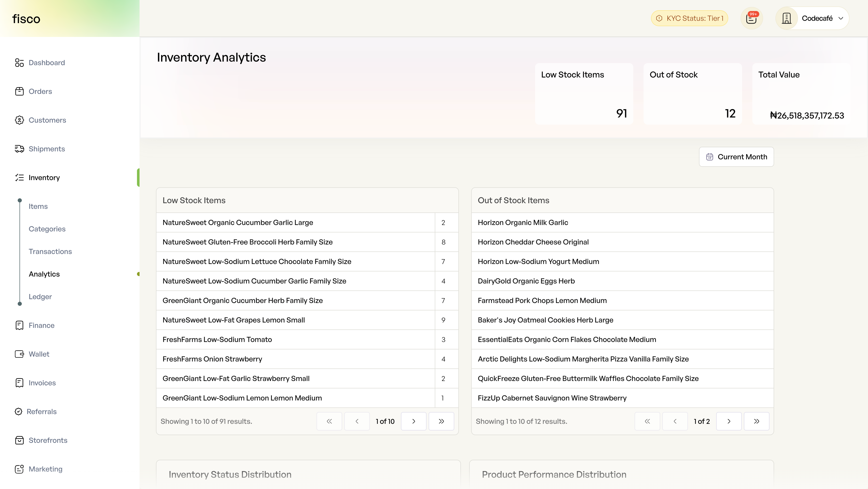Open the Wallet menu item
Viewport: 868px width, 489px height.
point(39,354)
